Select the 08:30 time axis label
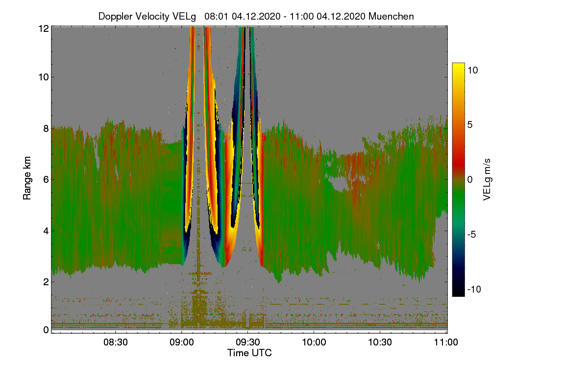 pos(116,343)
